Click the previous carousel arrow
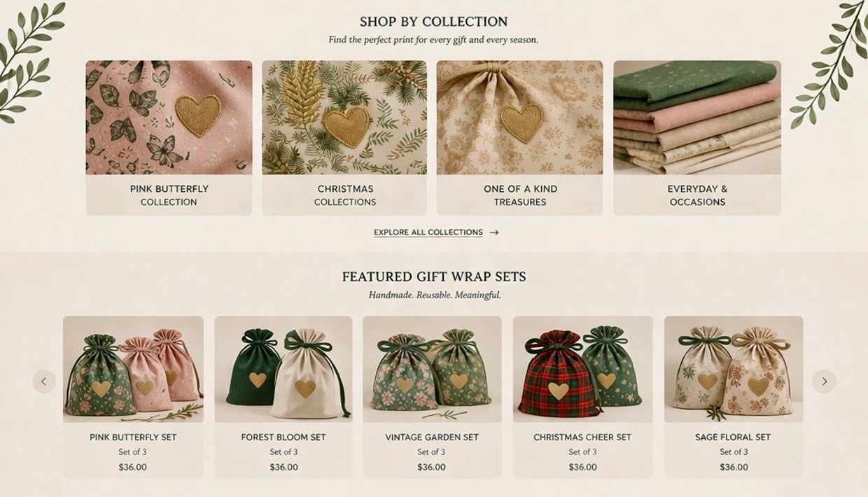 [x=44, y=381]
